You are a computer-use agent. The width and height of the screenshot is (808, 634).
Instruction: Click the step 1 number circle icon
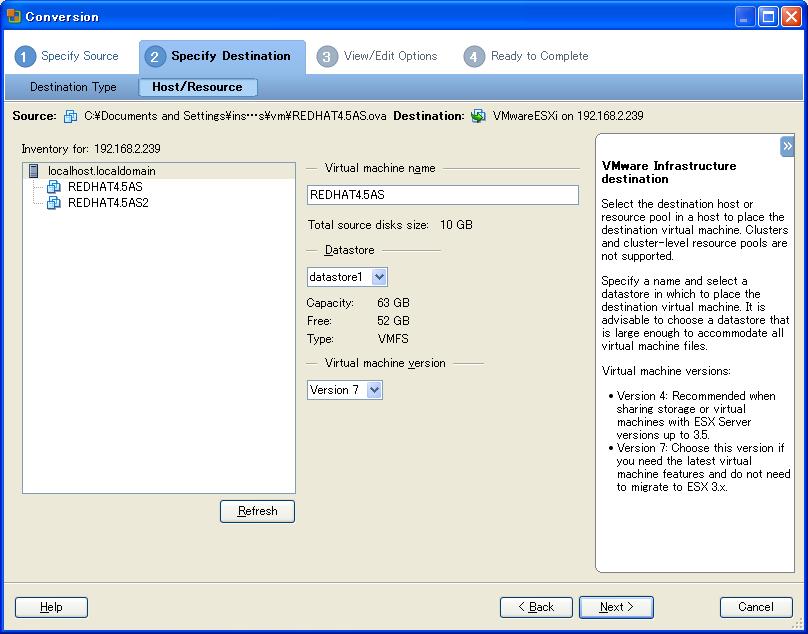click(25, 56)
